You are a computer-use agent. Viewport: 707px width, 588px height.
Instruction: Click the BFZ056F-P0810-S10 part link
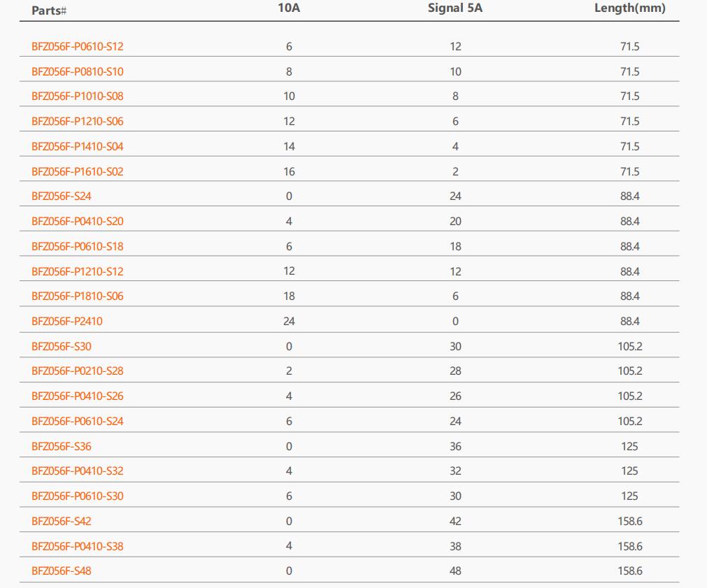[77, 72]
